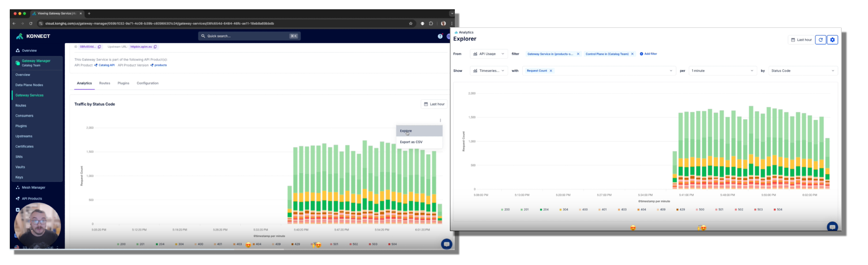Select Export as CSV menu option
This screenshot has height=265, width=868.
pyautogui.click(x=411, y=142)
